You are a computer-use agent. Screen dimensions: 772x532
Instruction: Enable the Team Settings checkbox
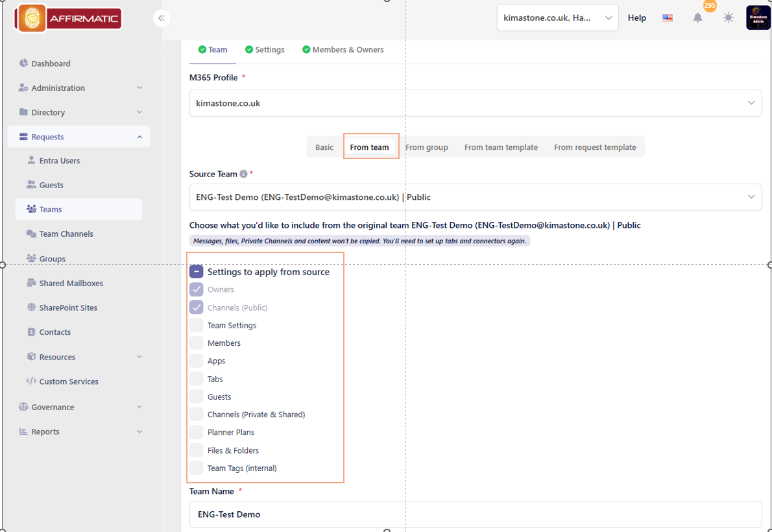point(197,325)
